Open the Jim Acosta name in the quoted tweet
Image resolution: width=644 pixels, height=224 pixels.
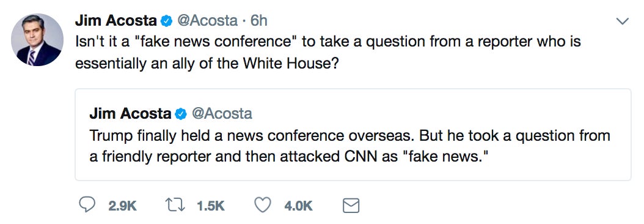pos(130,114)
